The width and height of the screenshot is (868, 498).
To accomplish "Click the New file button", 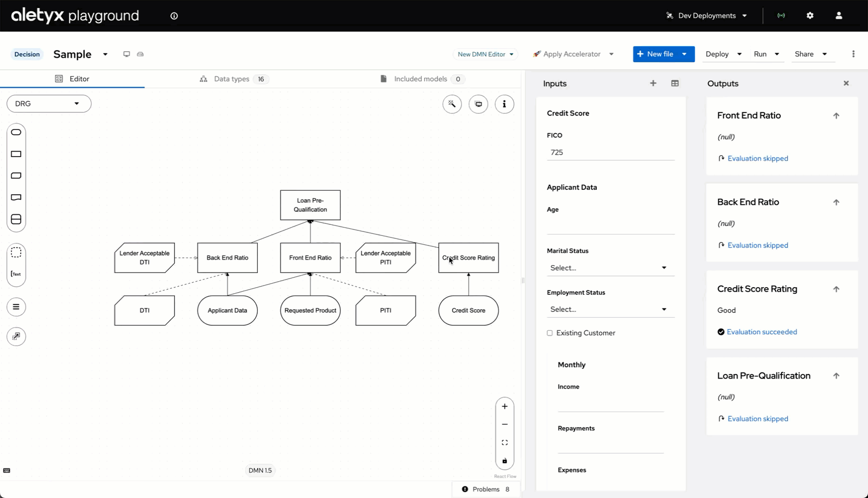I will point(656,54).
